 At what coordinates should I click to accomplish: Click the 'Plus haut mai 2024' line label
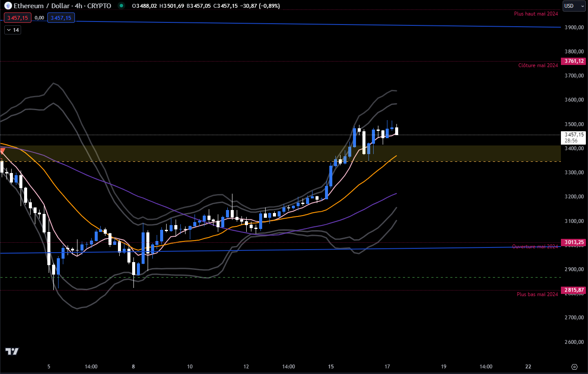pyautogui.click(x=536, y=14)
